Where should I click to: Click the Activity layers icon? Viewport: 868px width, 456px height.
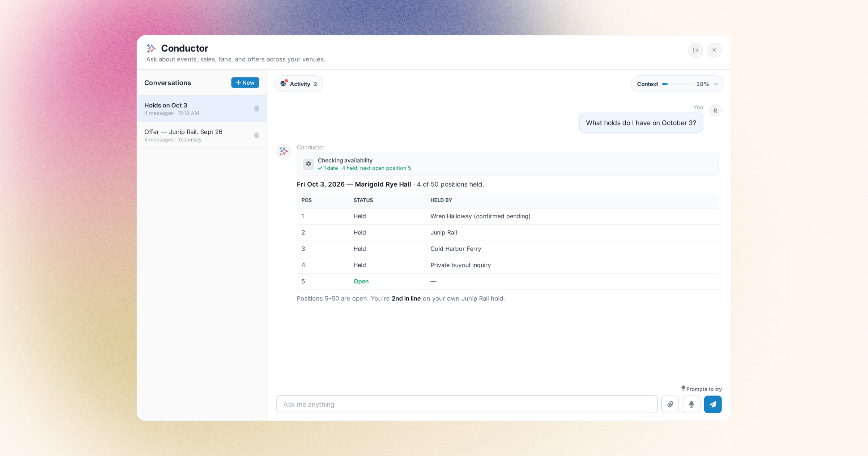[x=284, y=84]
